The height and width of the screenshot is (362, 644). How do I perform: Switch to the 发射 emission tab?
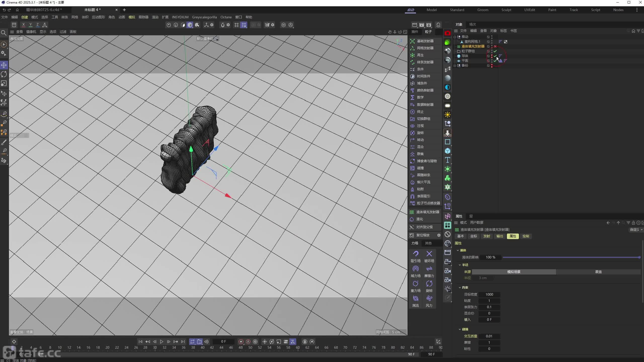coord(487,236)
